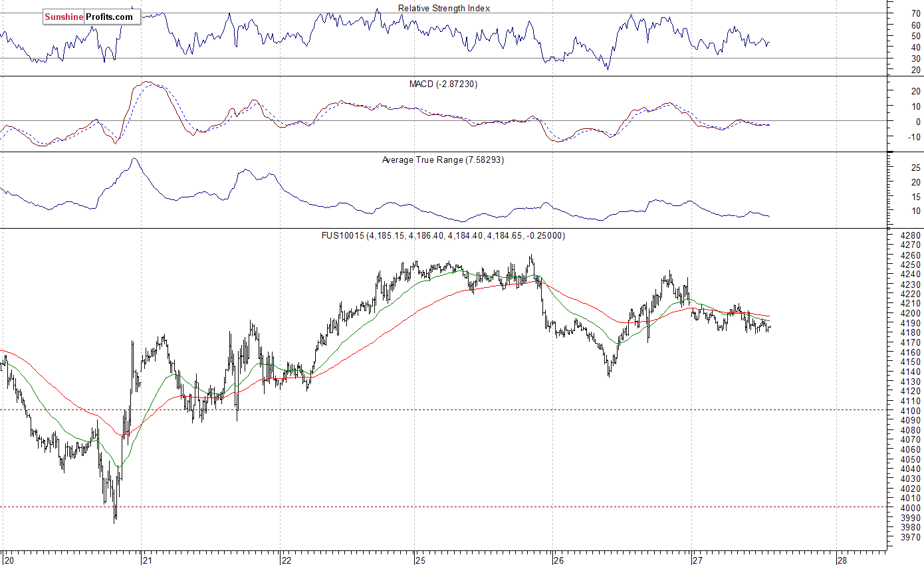The image size is (924, 565).
Task: Select the MACD (-2.87230) label
Action: click(x=443, y=84)
